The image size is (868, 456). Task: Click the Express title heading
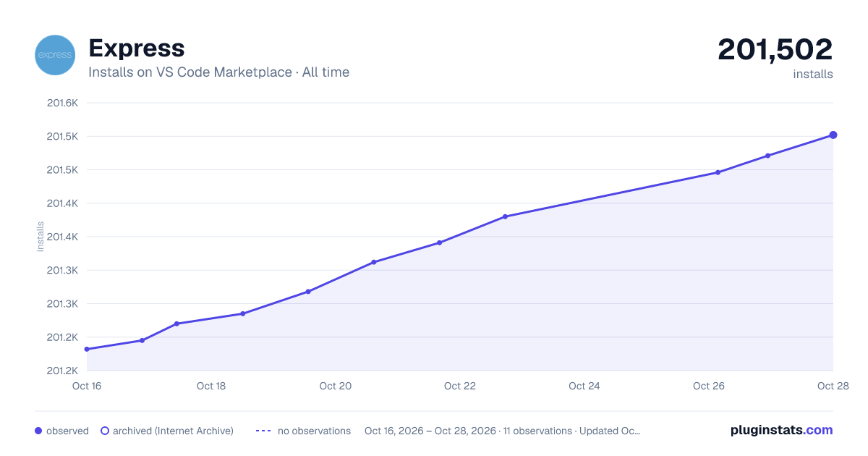[x=137, y=48]
